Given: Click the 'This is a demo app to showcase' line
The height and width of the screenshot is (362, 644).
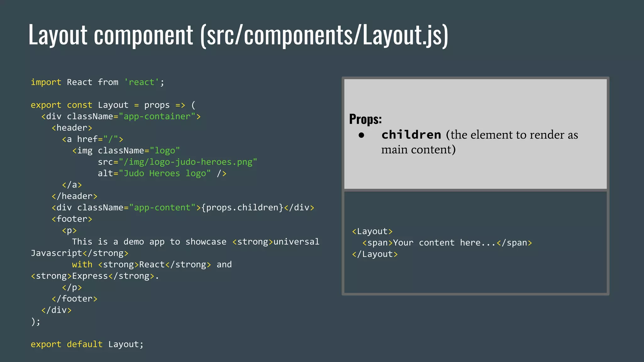Looking at the screenshot, I should pyautogui.click(x=196, y=242).
